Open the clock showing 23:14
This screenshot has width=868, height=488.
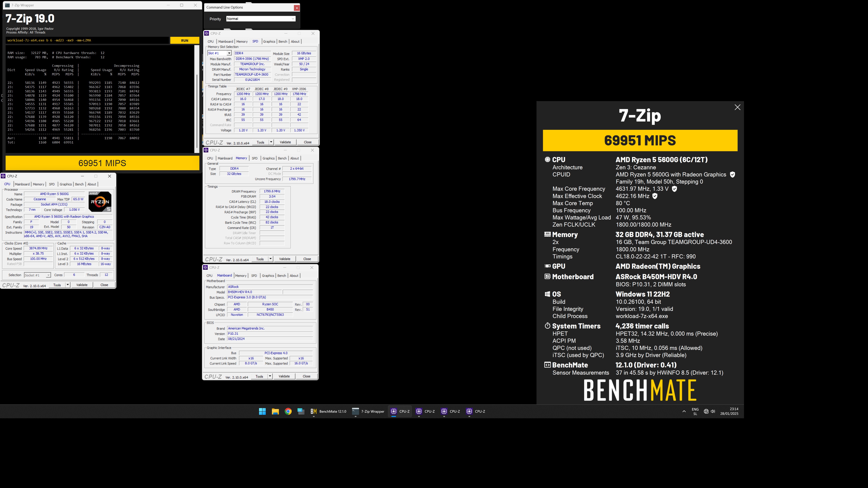[x=729, y=411]
